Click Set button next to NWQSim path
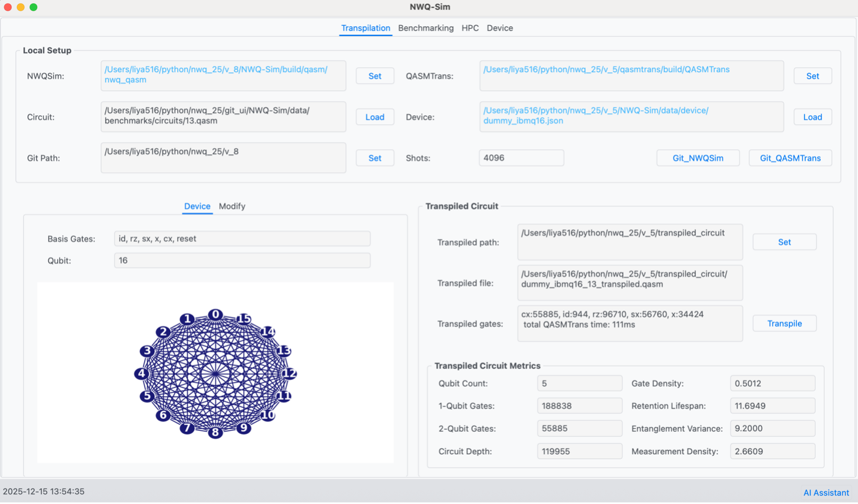This screenshot has width=858, height=504. tap(374, 76)
